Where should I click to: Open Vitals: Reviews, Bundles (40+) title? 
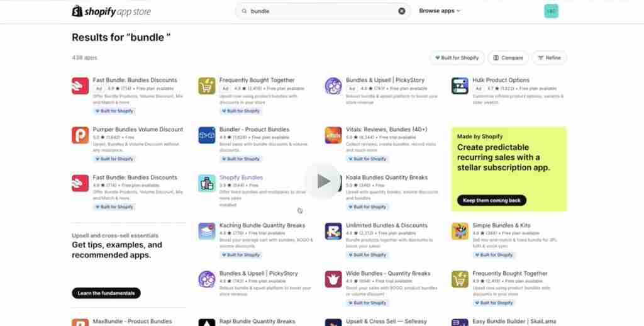[387, 130]
